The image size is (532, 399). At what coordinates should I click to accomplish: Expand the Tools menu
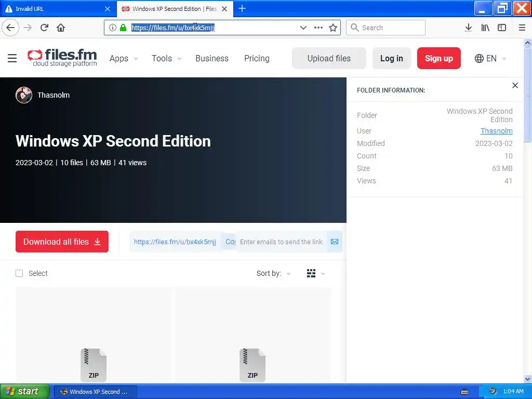point(166,58)
